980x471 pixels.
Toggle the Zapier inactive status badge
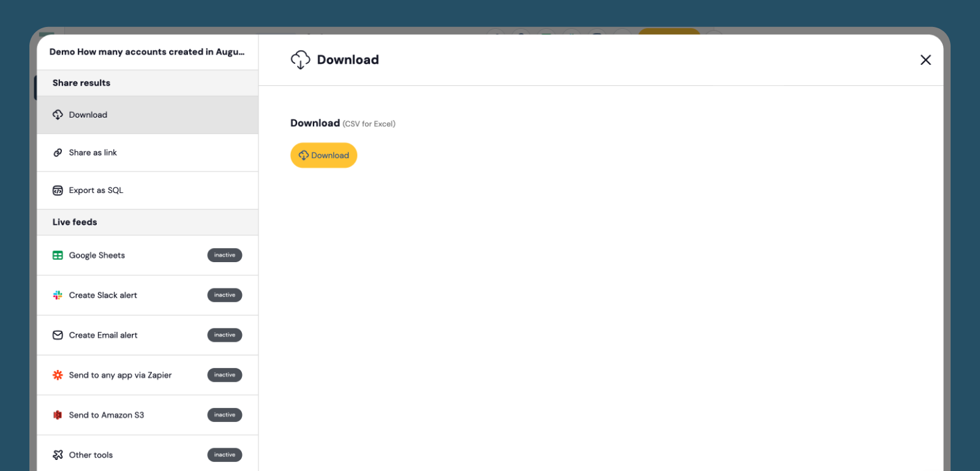(x=225, y=375)
